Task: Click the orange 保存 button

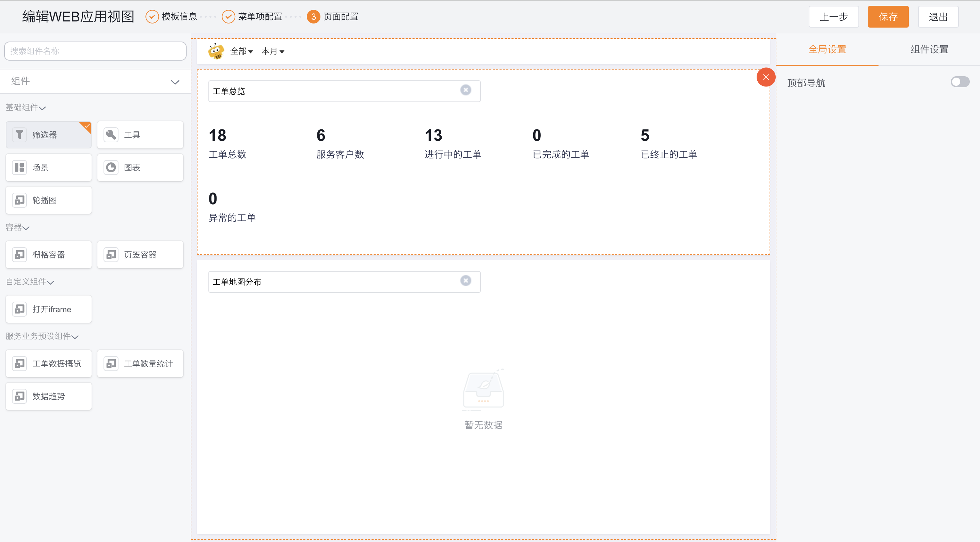Action: click(888, 17)
